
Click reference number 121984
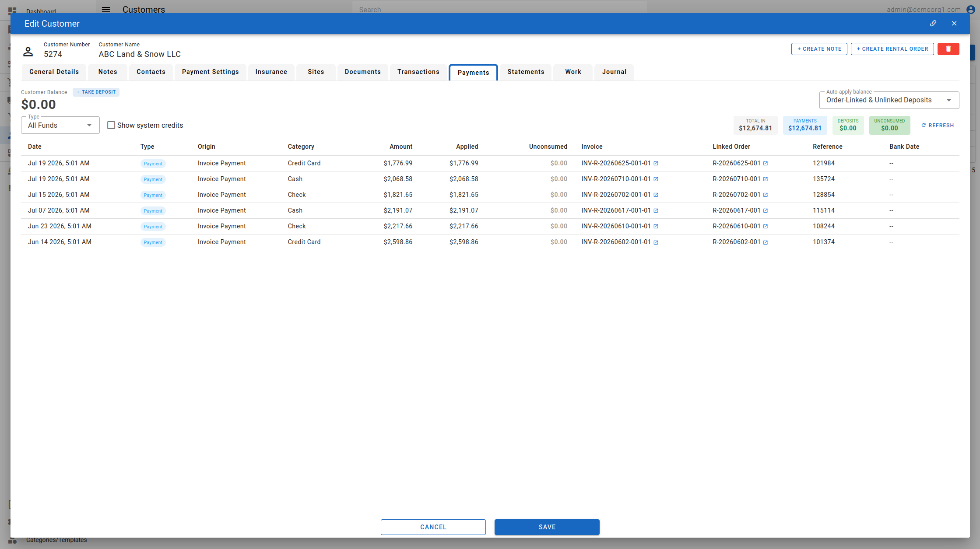click(x=824, y=164)
